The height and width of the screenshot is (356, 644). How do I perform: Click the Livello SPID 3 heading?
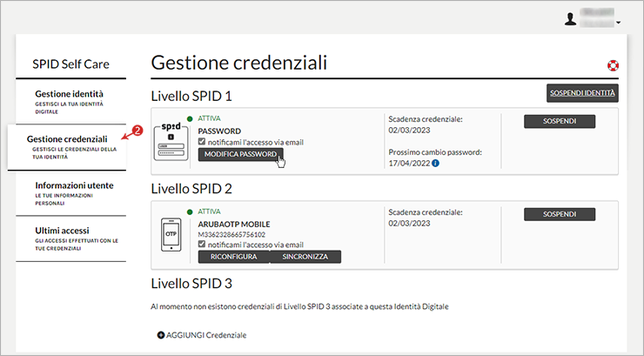click(x=191, y=284)
